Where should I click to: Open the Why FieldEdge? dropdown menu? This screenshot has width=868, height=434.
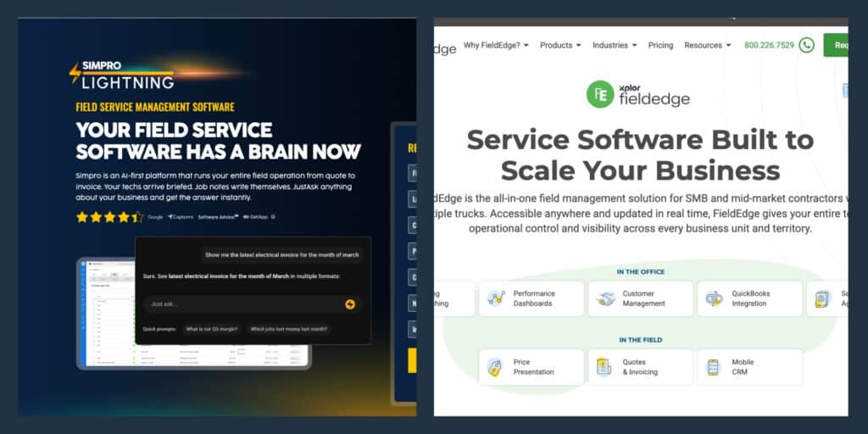click(496, 46)
